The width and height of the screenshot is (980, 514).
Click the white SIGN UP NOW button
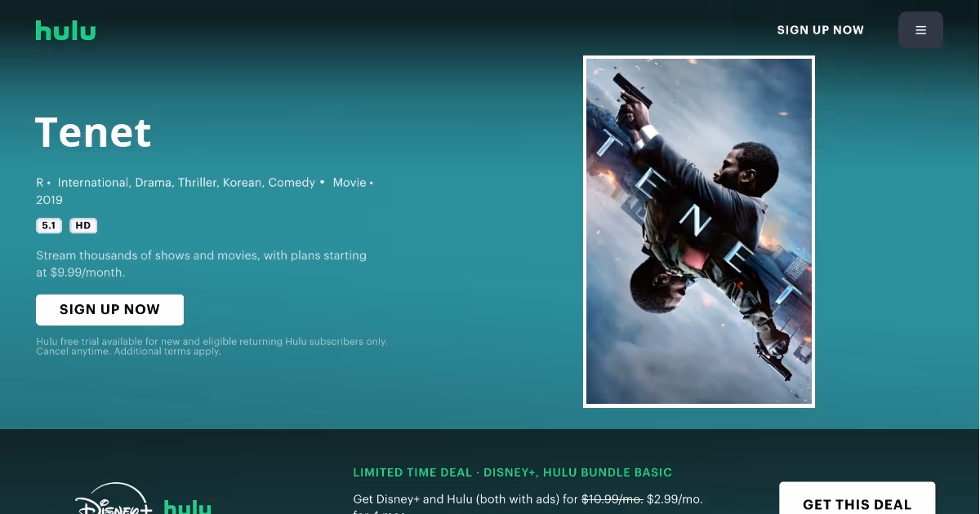click(x=109, y=310)
